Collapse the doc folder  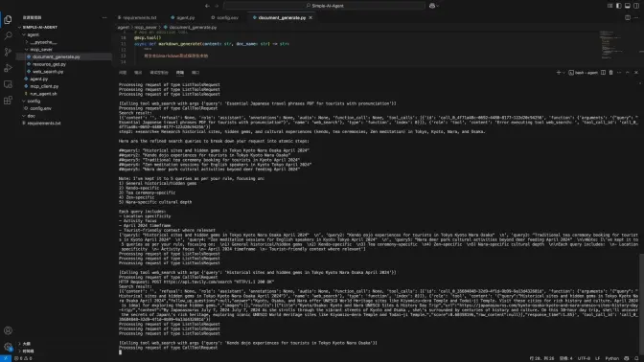pos(32,116)
